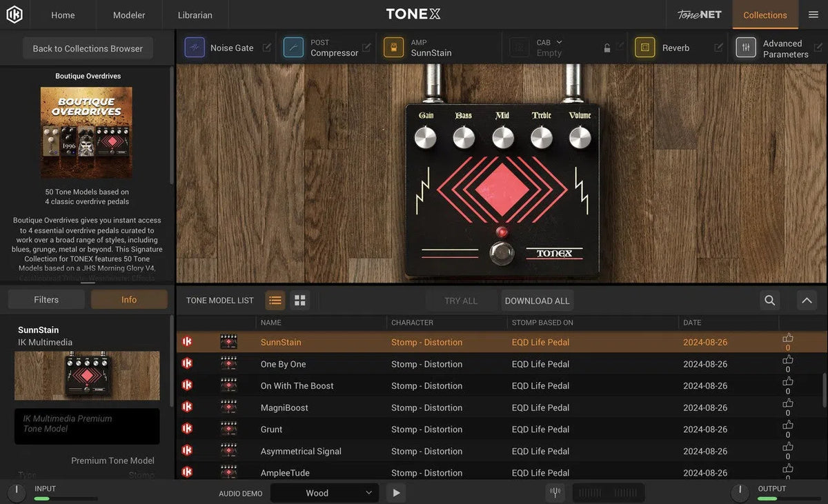Click the Reverb effect icon
Image resolution: width=828 pixels, height=504 pixels.
[644, 47]
